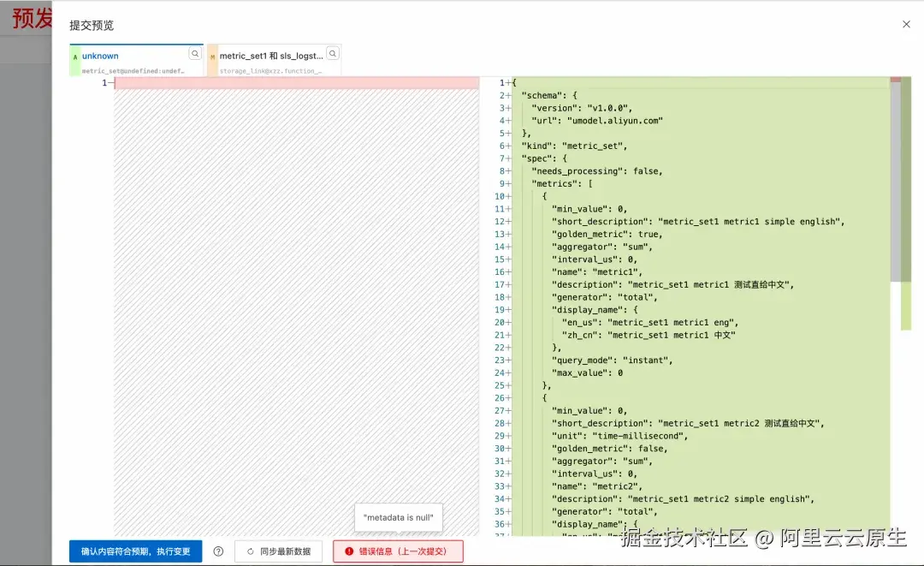Screen dimensions: 924x566
Task: Click the "name": "metric2" line
Action: pos(597,486)
